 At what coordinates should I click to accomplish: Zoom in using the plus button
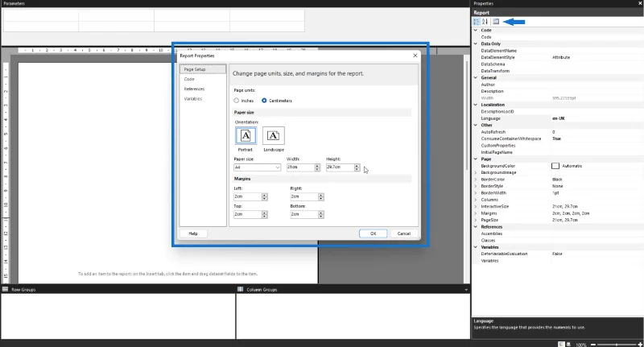pos(640,344)
